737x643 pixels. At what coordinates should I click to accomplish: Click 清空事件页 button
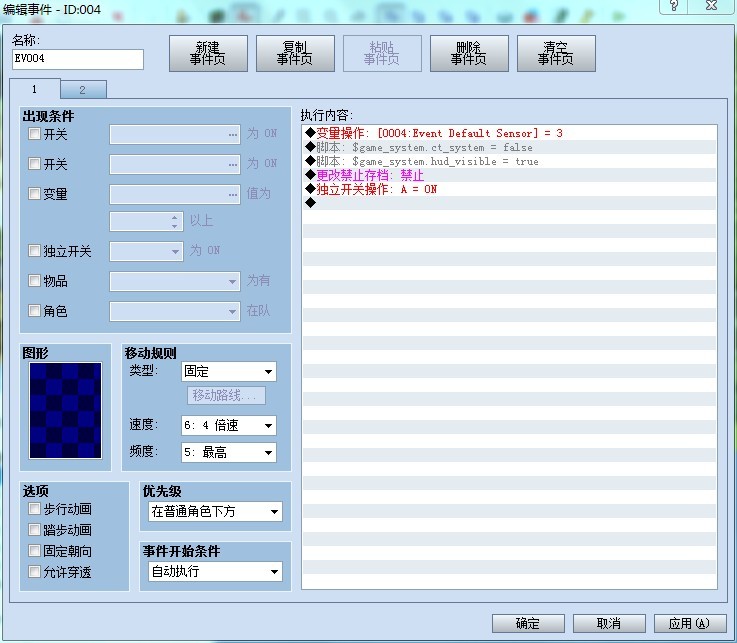556,54
